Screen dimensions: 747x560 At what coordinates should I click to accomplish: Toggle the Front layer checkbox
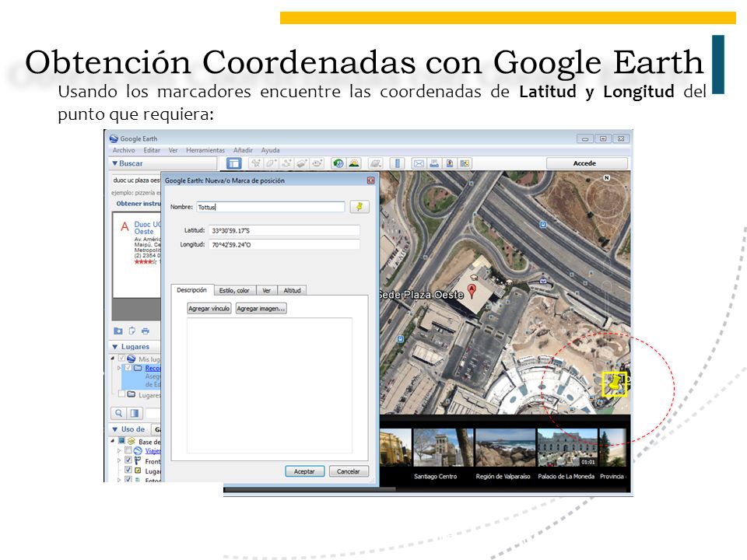[128, 460]
